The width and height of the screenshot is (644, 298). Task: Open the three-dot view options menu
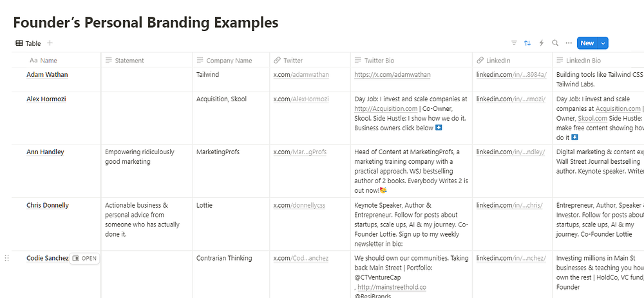[568, 43]
